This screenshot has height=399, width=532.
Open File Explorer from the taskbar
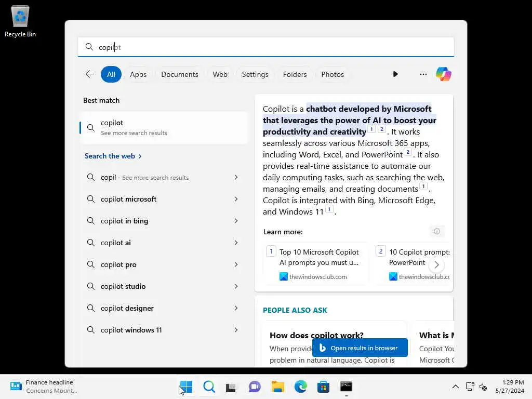click(x=277, y=387)
